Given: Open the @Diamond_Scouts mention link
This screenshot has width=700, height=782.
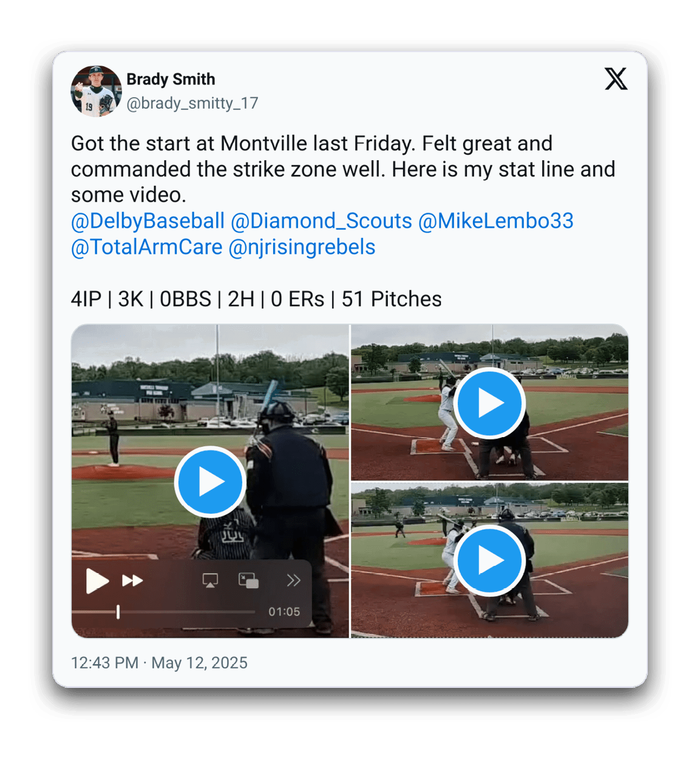Looking at the screenshot, I should pos(322,221).
